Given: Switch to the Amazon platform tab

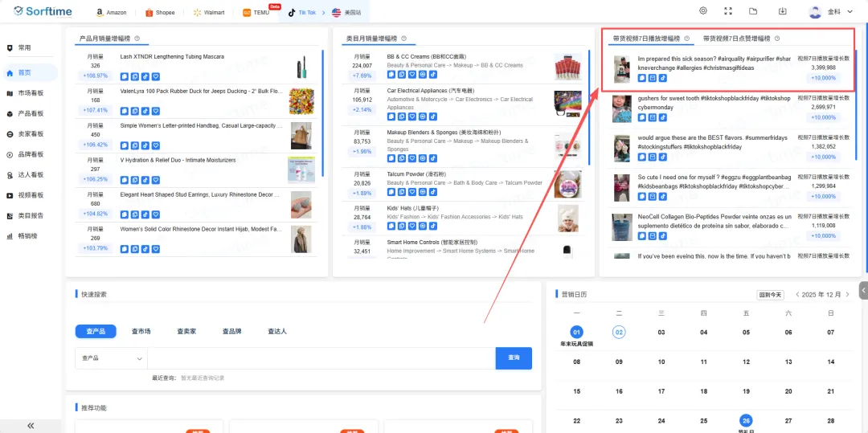Looking at the screenshot, I should point(111,13).
